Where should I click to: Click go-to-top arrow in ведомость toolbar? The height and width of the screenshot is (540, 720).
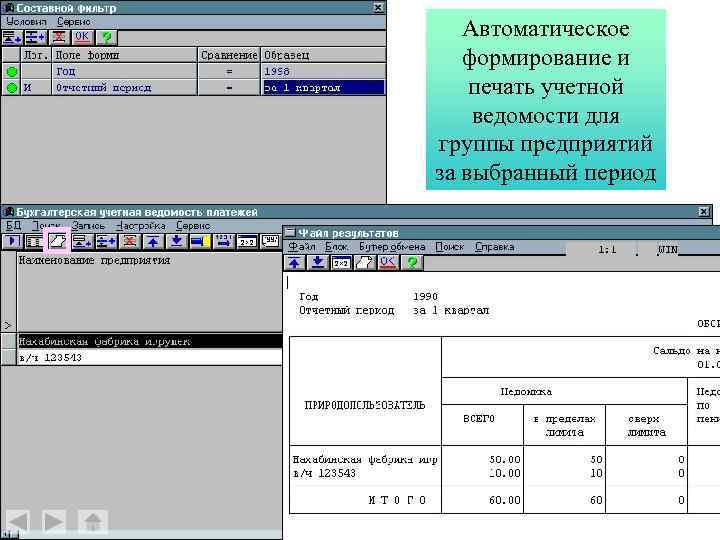[x=153, y=241]
